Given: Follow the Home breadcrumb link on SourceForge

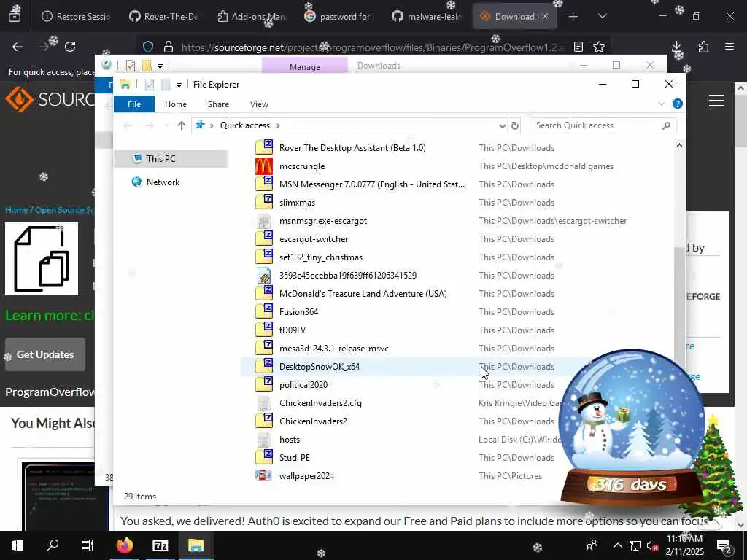Looking at the screenshot, I should 16,210.
